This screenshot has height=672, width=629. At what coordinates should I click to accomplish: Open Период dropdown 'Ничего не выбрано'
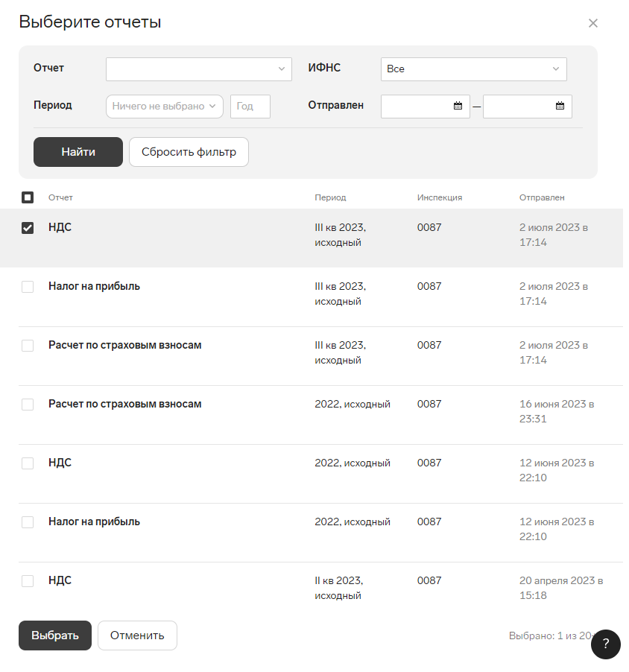[x=165, y=107]
